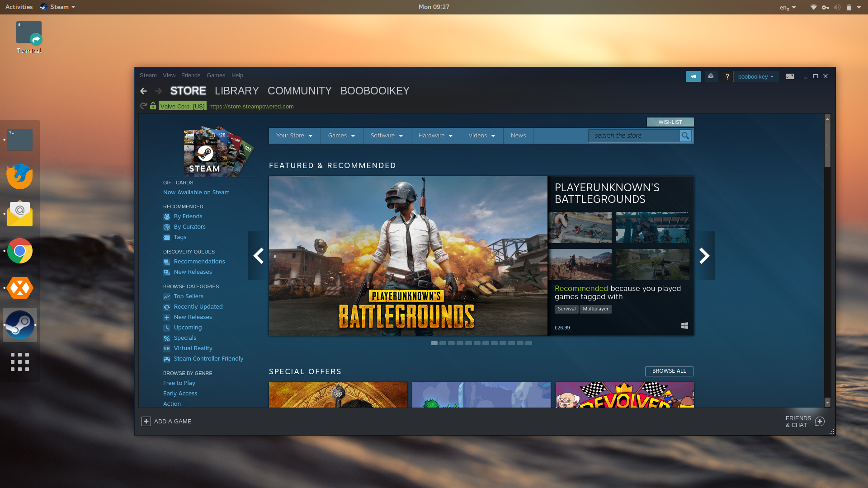Open the announcements megaphone icon

coord(693,76)
